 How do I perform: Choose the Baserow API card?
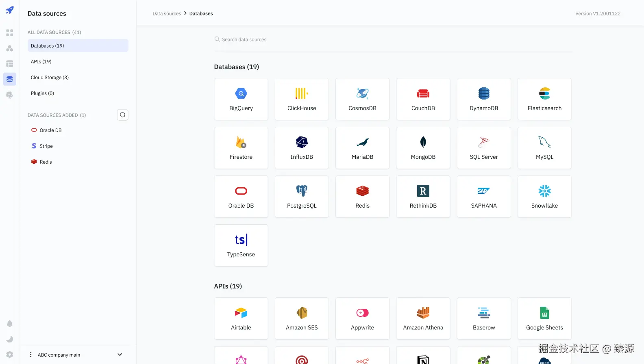point(484,318)
